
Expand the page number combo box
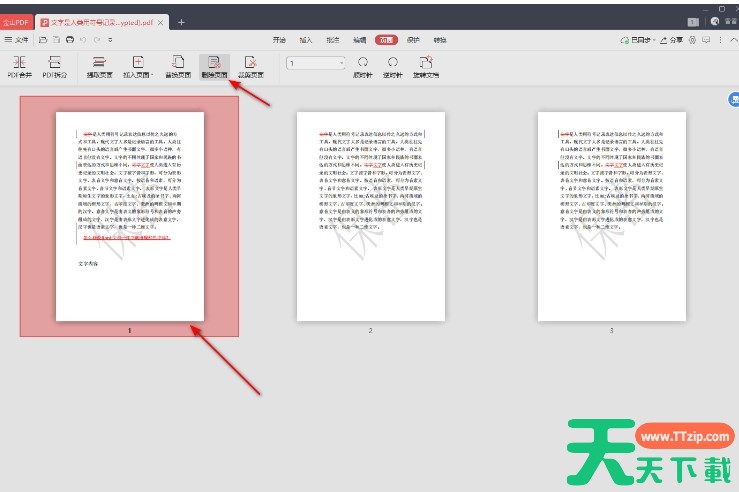(x=341, y=63)
